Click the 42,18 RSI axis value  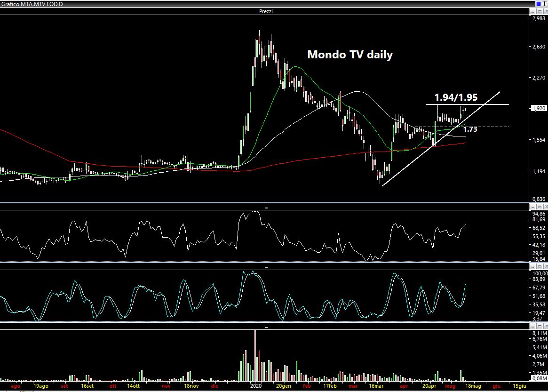[539, 244]
